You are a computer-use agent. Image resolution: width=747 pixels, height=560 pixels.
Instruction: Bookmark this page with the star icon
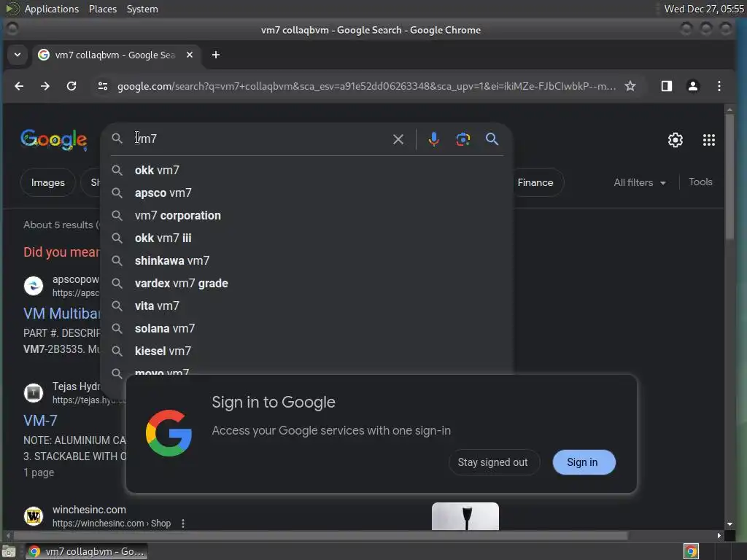coord(630,86)
